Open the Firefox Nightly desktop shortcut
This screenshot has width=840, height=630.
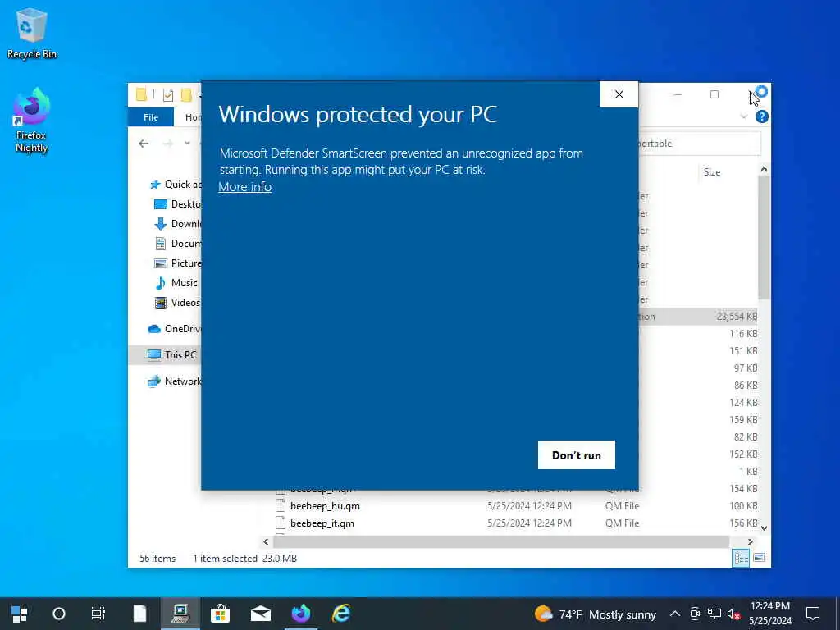point(32,121)
